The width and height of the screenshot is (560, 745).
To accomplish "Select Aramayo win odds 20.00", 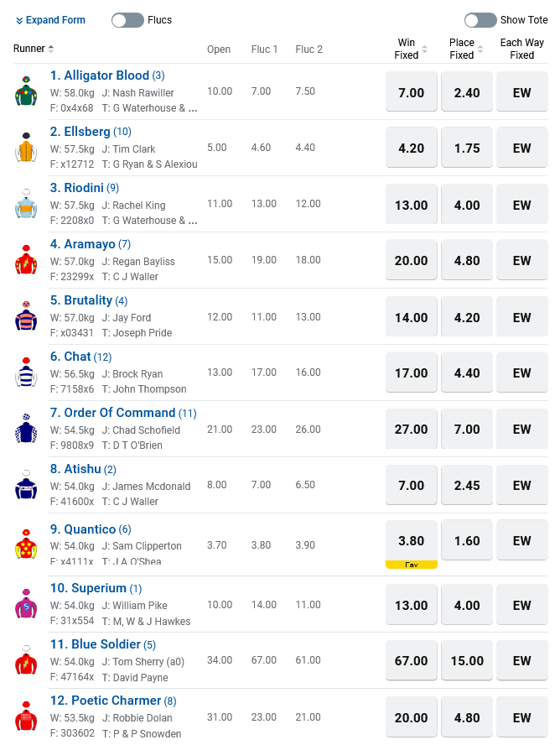I will (411, 260).
